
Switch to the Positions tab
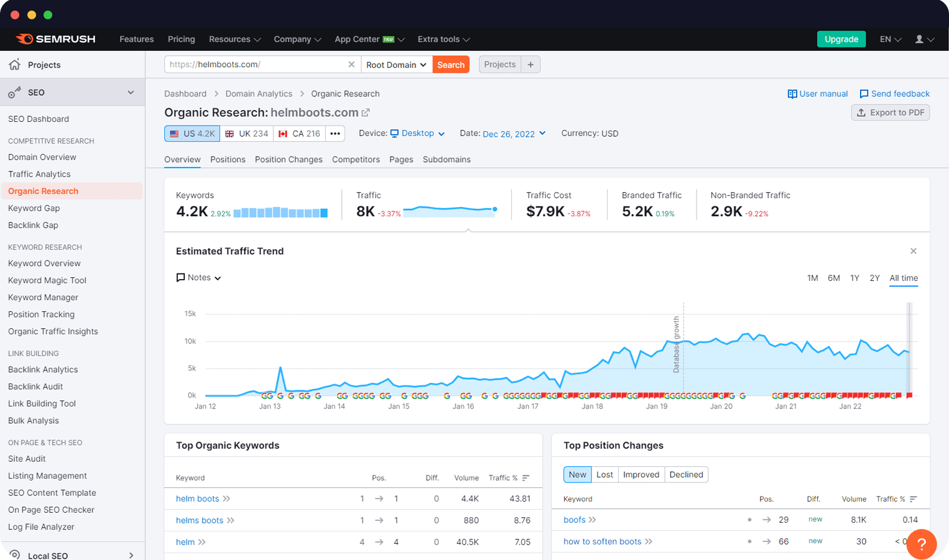point(228,160)
